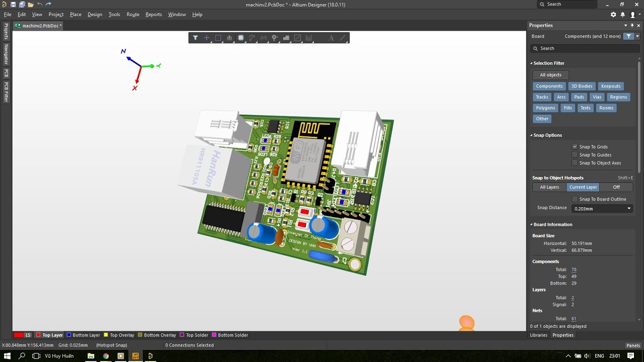
Task: Enable Snap To Guides checkbox
Action: [x=575, y=155]
